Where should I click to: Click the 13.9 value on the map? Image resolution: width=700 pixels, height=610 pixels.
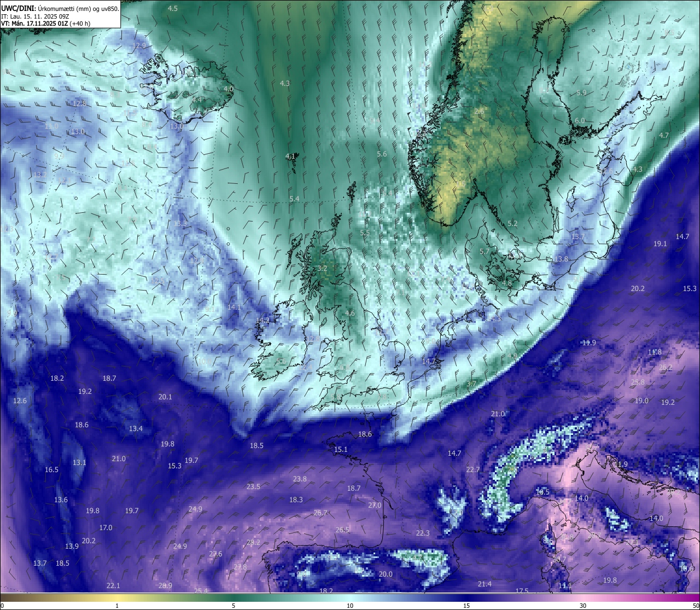coord(72,546)
